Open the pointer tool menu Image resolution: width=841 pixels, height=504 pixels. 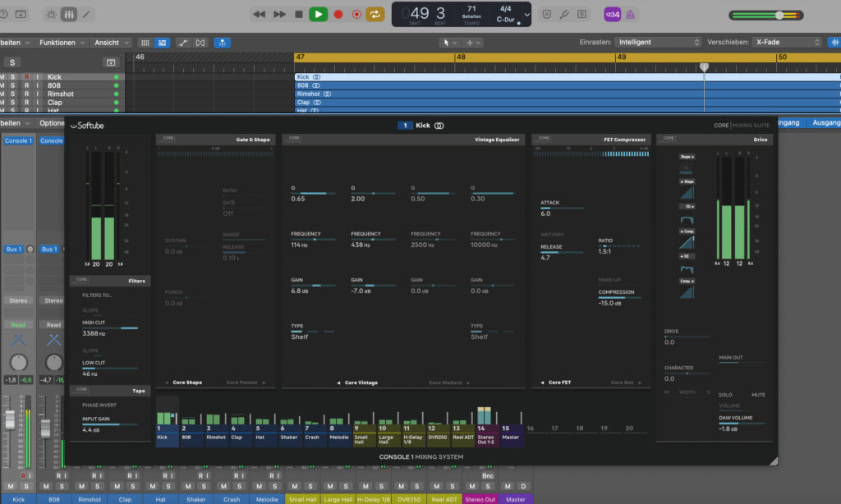(449, 43)
